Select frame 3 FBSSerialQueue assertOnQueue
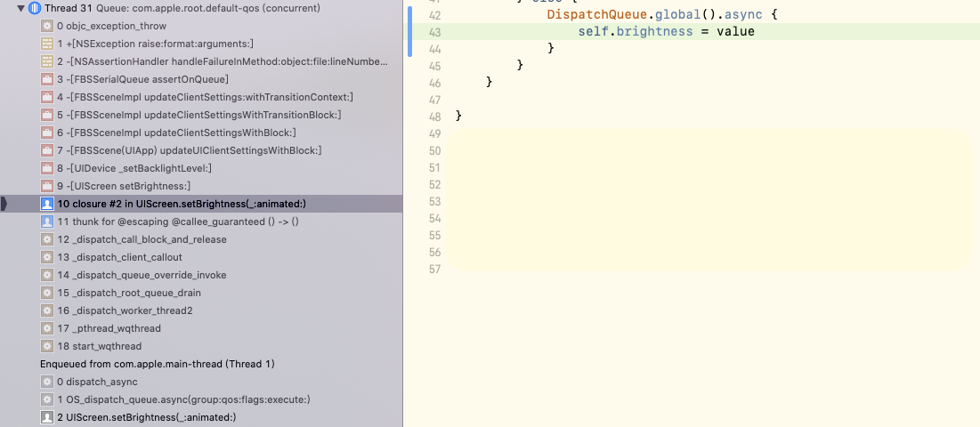 coord(201,79)
